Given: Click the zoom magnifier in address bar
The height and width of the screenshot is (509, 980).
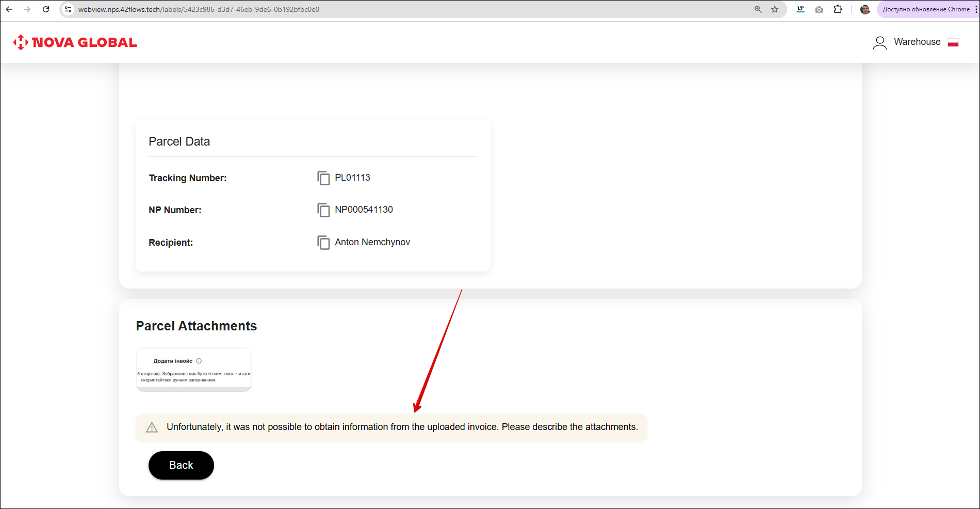Looking at the screenshot, I should click(758, 9).
